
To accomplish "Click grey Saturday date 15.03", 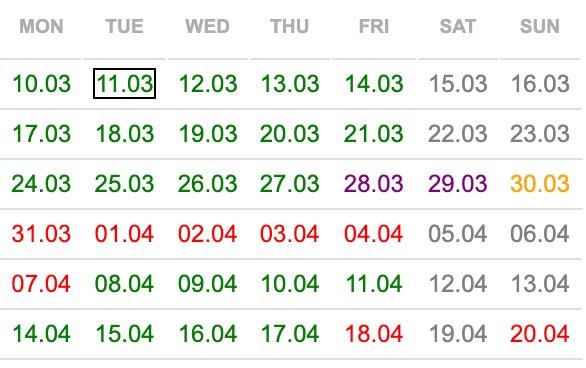I will point(458,83).
